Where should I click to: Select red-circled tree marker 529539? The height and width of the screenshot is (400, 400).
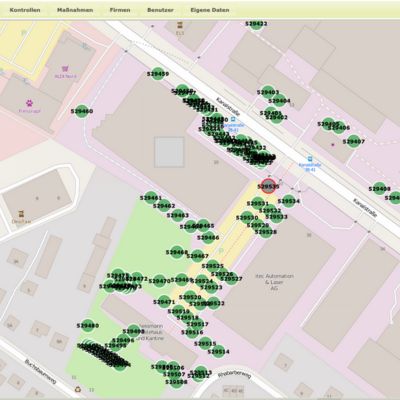click(268, 186)
